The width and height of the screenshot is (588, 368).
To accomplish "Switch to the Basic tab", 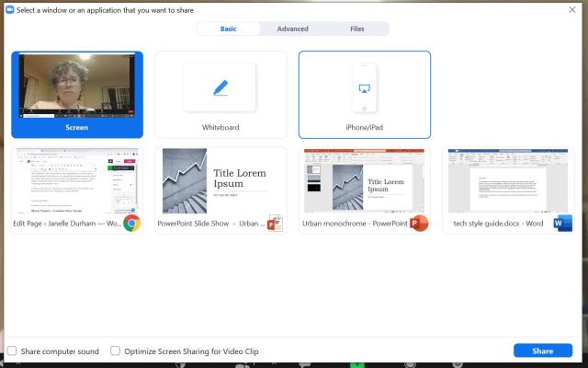I will pyautogui.click(x=228, y=29).
